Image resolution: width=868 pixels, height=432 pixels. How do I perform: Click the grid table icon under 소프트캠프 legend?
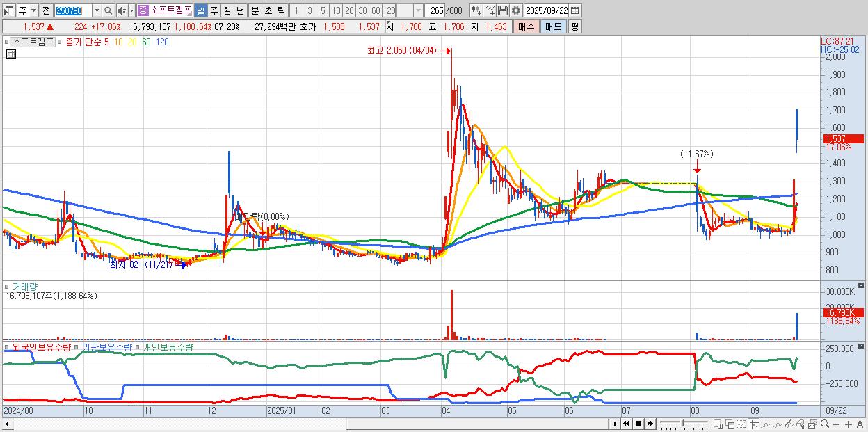click(10, 54)
